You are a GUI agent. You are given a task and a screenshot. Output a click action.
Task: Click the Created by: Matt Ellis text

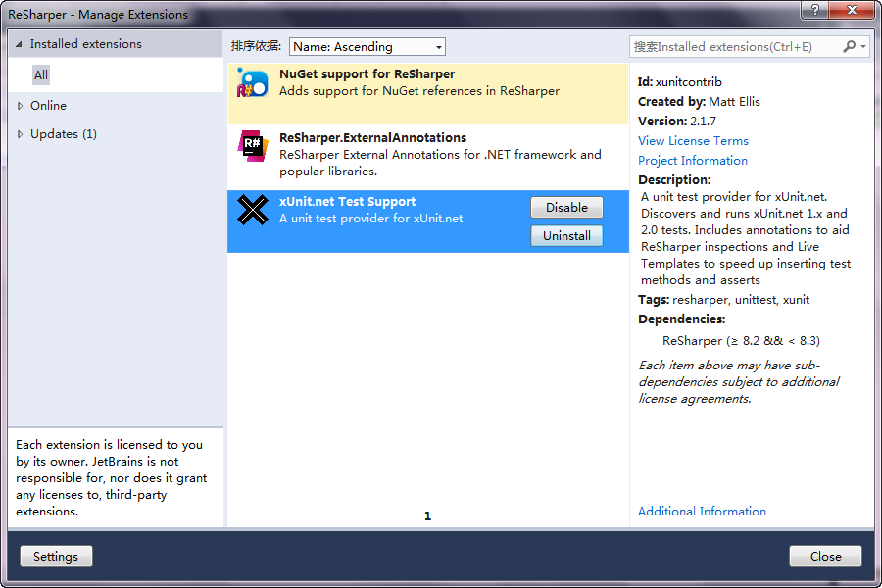699,102
